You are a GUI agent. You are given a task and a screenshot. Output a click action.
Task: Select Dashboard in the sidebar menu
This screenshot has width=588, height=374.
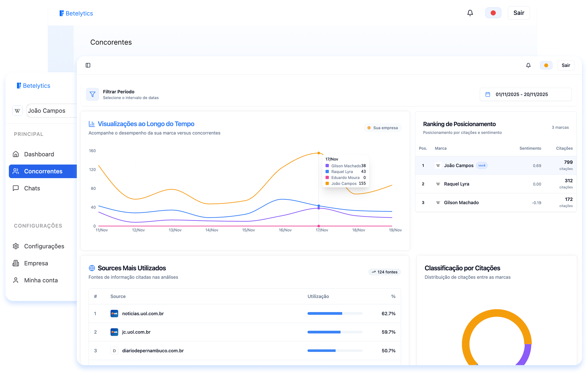click(x=39, y=154)
